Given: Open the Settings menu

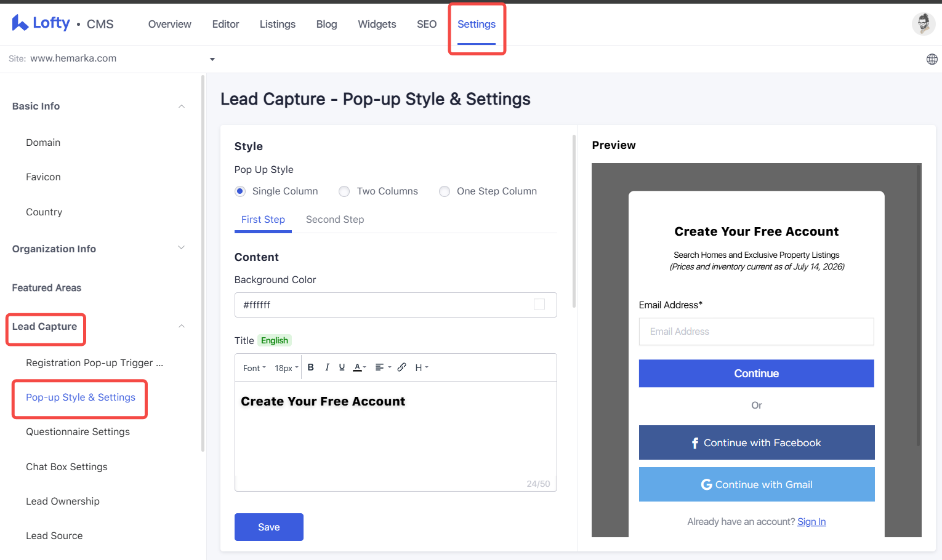Looking at the screenshot, I should [x=477, y=24].
